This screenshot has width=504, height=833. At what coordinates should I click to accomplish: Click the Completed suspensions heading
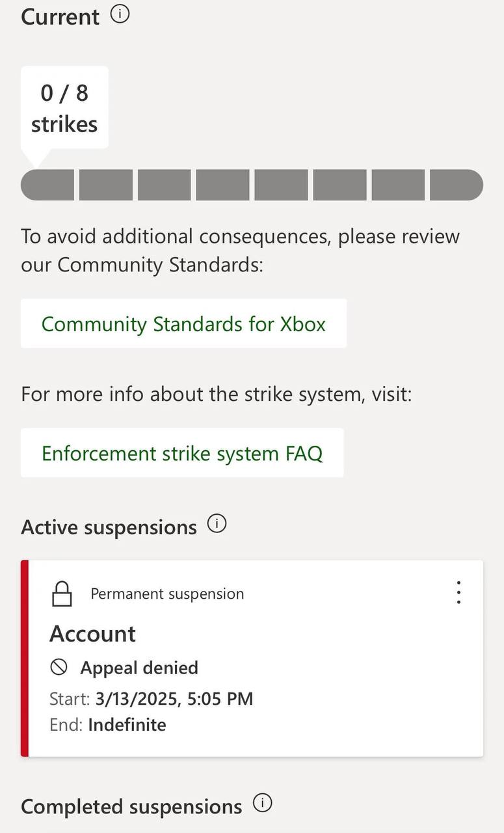click(x=131, y=807)
